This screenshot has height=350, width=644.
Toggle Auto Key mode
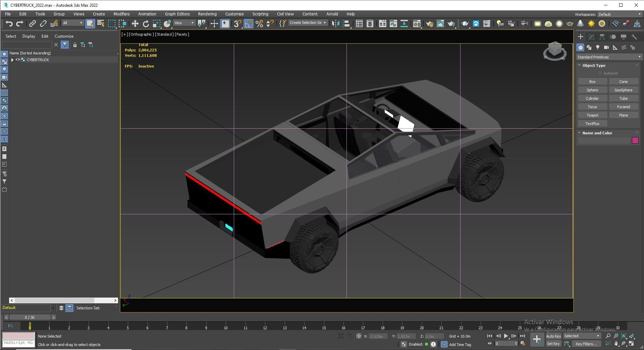pyautogui.click(x=553, y=336)
